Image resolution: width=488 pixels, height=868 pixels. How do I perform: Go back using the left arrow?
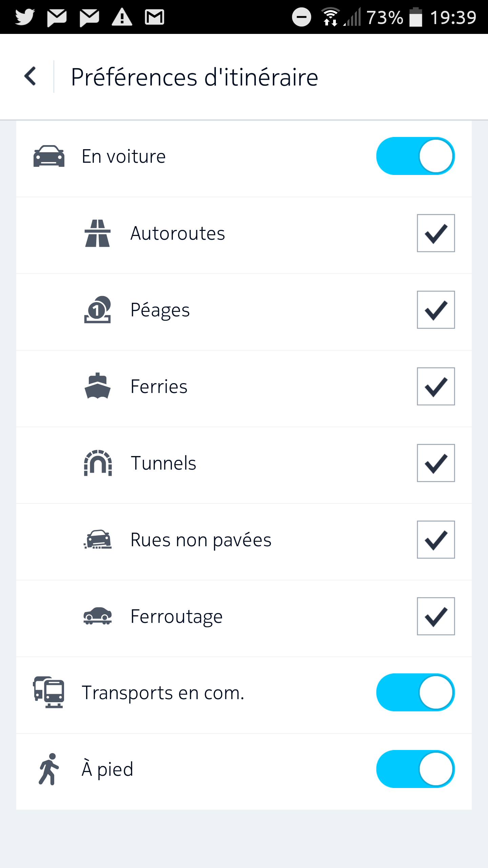pyautogui.click(x=30, y=76)
